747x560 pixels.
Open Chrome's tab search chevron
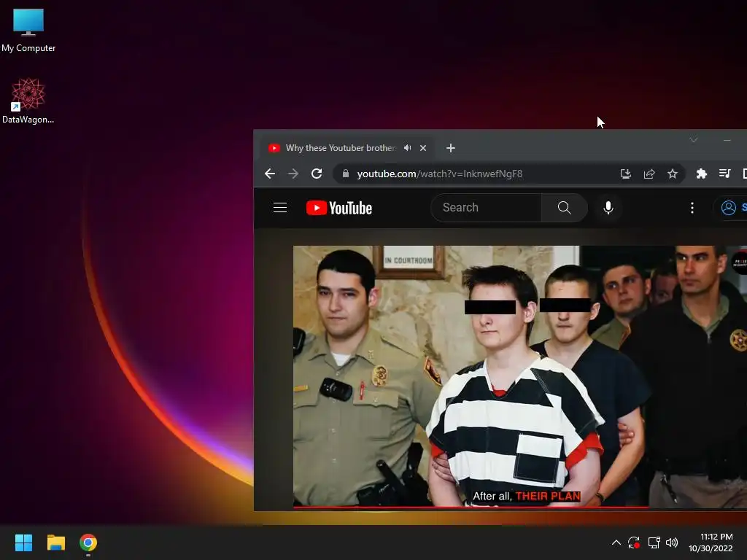694,140
